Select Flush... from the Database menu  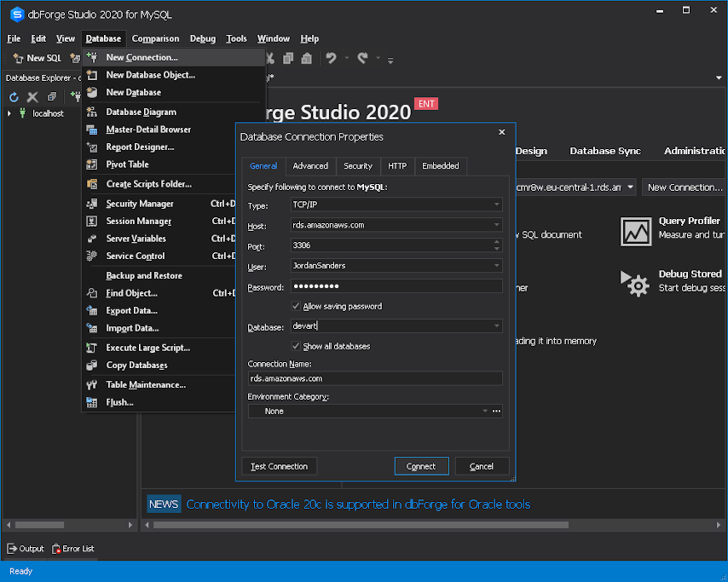click(x=160, y=402)
